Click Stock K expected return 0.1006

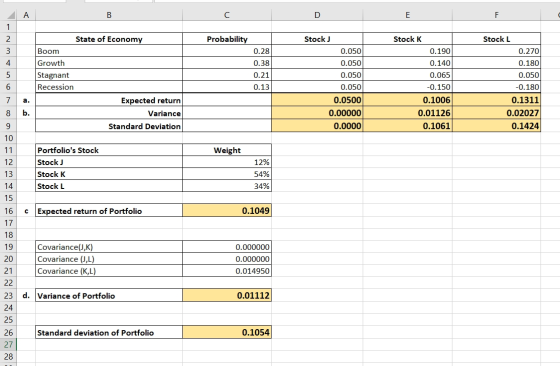pos(408,100)
